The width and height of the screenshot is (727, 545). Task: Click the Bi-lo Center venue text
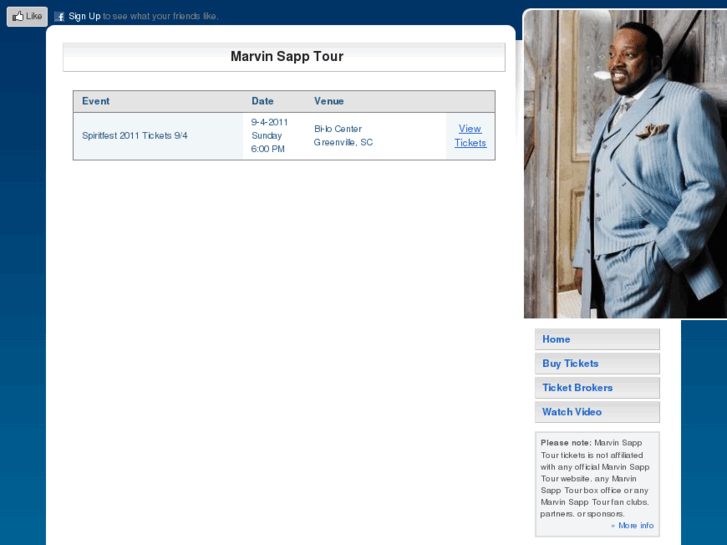[338, 129]
